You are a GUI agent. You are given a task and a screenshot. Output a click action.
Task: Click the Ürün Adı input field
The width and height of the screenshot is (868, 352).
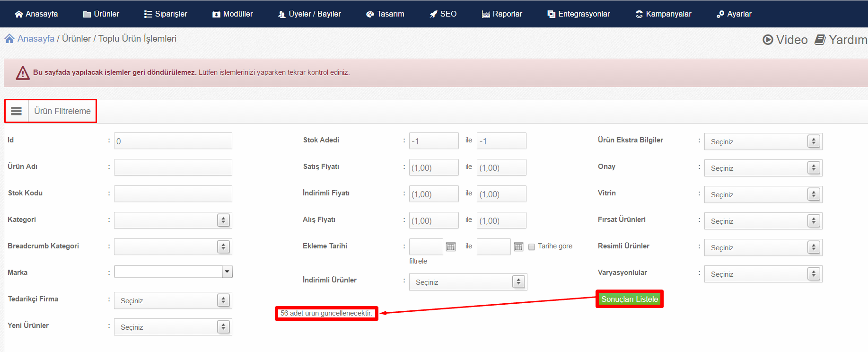(173, 167)
